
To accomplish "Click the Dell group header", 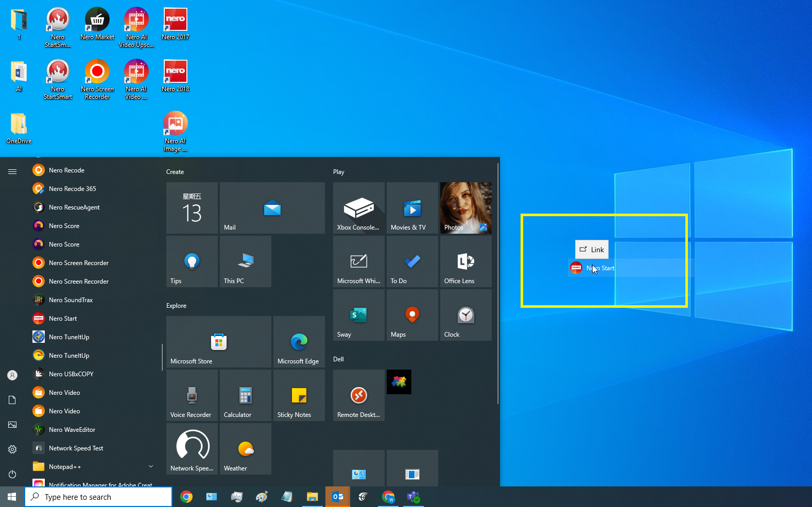I will pos(338,359).
